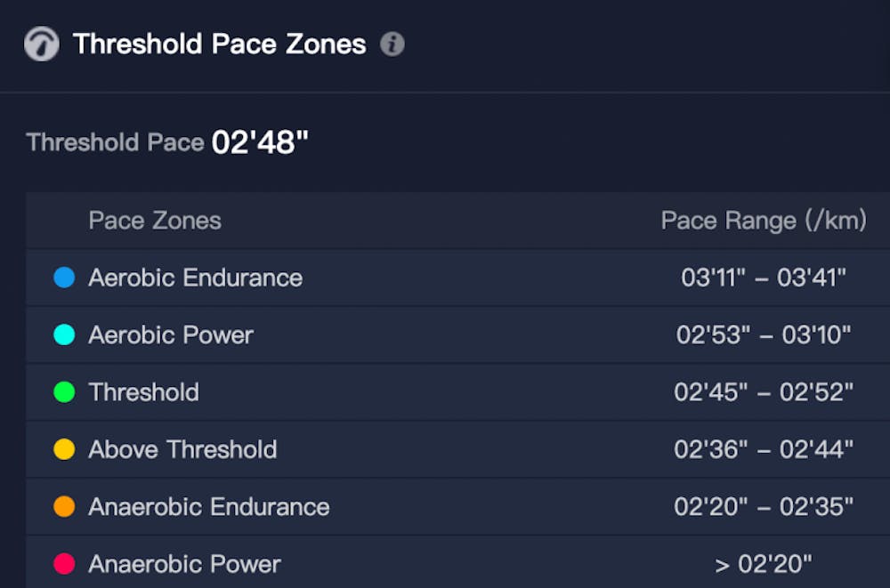Select the Anaerobic Endurance row label

tap(209, 506)
